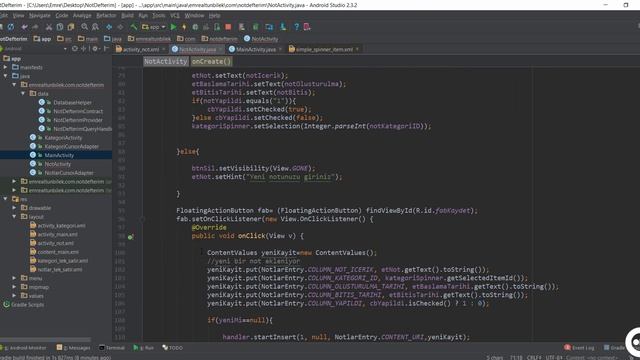The image size is (640, 360).
Task: Collapse the java folder
Action: [5, 76]
